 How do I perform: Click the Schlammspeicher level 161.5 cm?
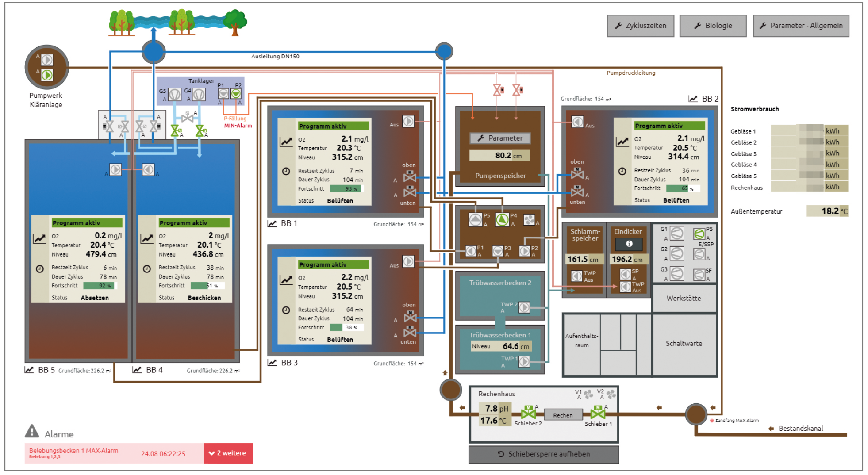584,260
